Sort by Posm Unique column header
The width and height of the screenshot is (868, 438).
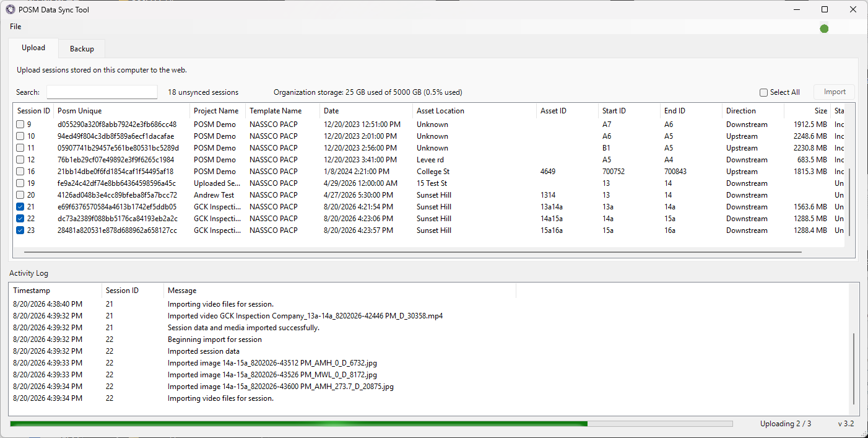coord(121,111)
